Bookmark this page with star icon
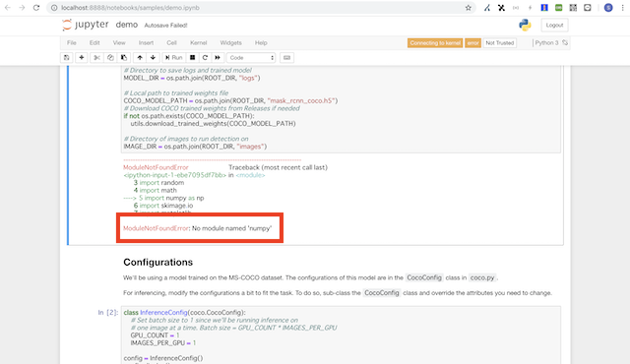The width and height of the screenshot is (630, 364). (x=469, y=8)
